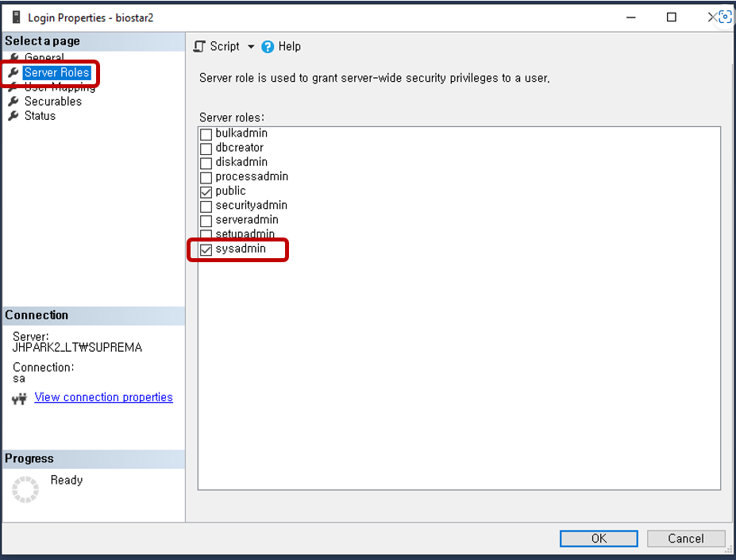Viewport: 736px width, 560px height.
Task: Expand the Script dropdown arrow
Action: coord(251,47)
